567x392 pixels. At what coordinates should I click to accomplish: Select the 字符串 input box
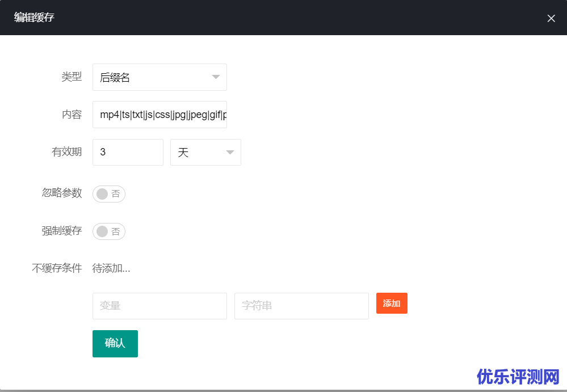tap(301, 306)
